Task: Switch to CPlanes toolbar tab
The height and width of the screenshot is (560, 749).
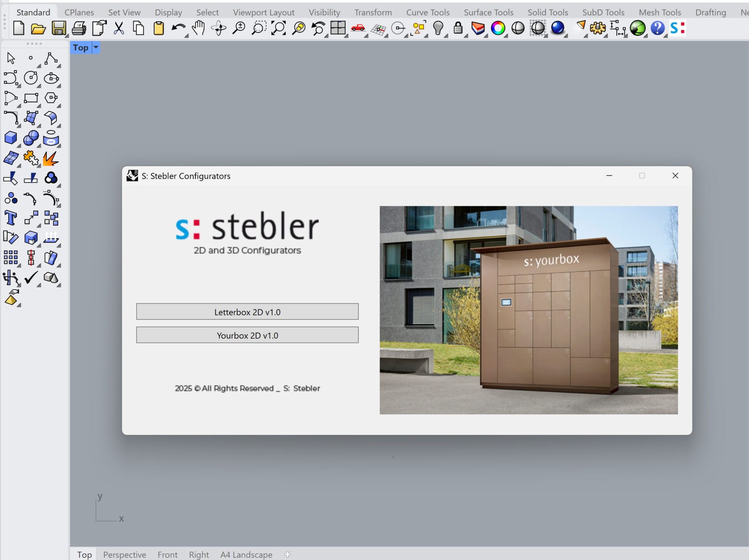Action: point(79,12)
